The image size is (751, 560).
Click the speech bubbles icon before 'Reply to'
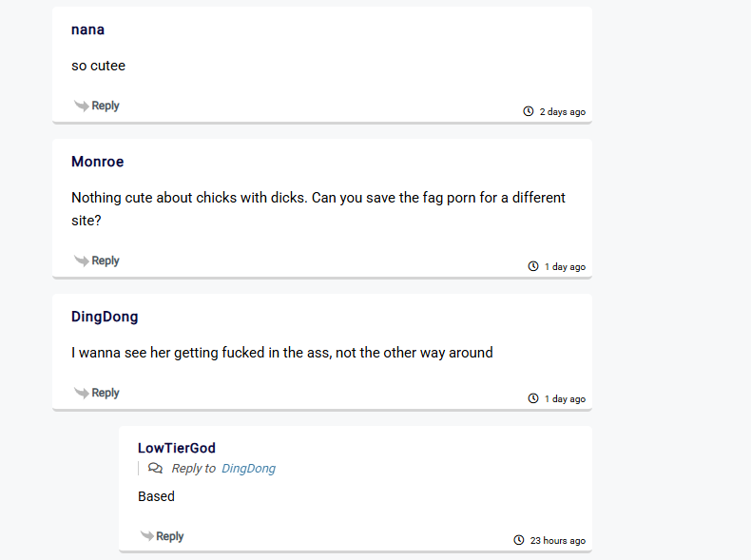click(155, 468)
